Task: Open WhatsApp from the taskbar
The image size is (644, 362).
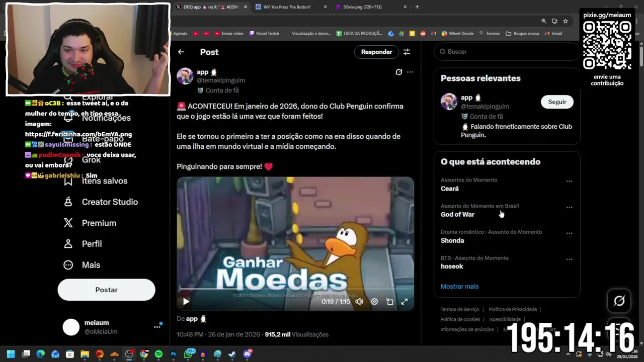Action: pos(188,354)
